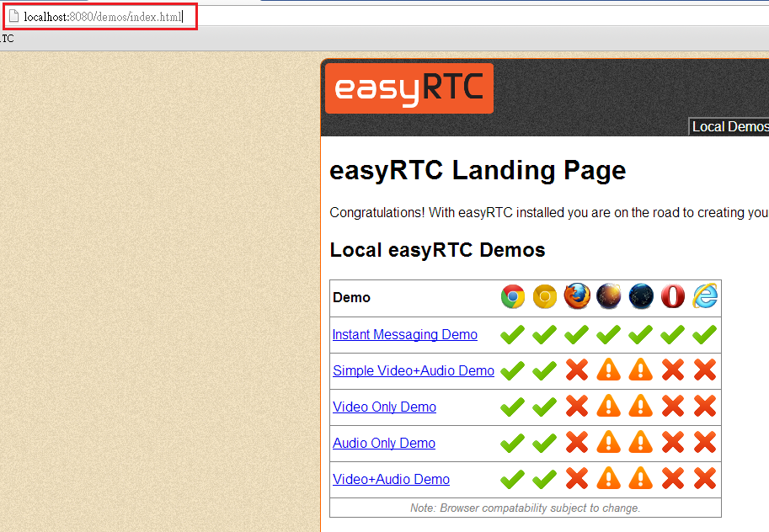Open the Audio Only Demo link
The image size is (769, 532).
point(383,444)
